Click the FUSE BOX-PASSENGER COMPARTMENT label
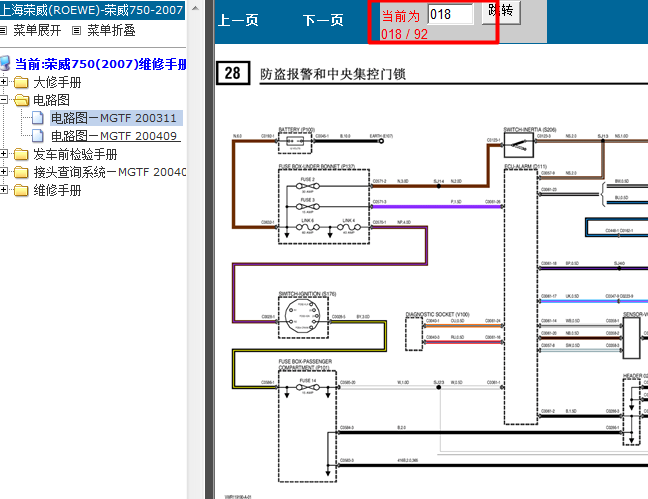 [x=305, y=365]
